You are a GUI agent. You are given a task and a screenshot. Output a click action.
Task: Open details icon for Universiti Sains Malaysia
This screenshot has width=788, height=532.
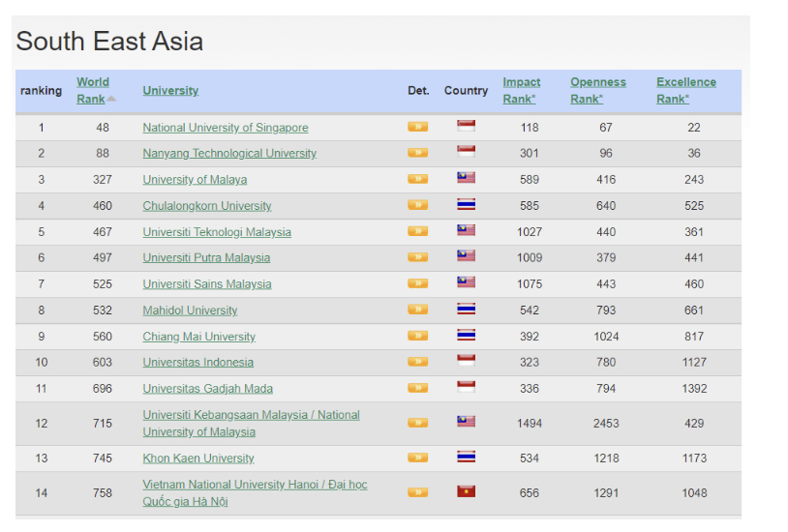click(x=417, y=283)
